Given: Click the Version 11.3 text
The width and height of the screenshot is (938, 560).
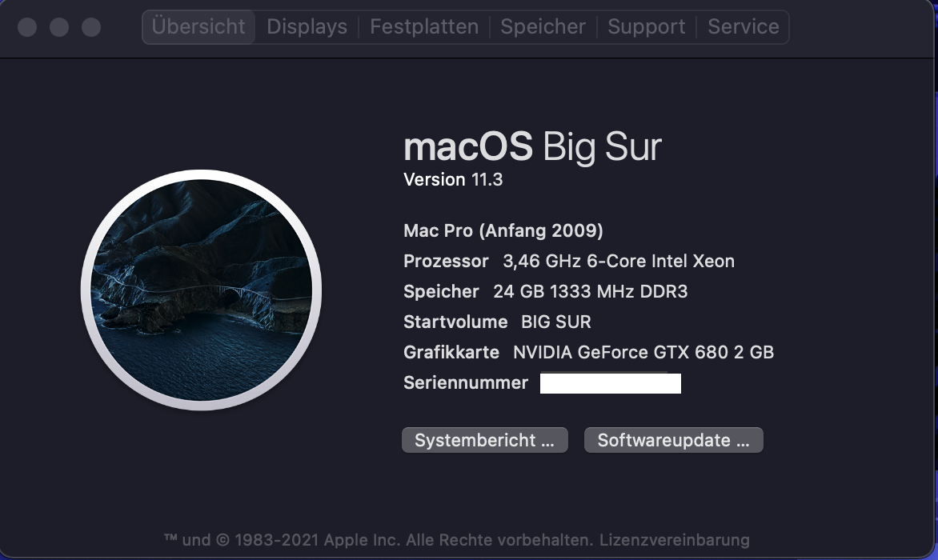Looking at the screenshot, I should click(x=453, y=179).
